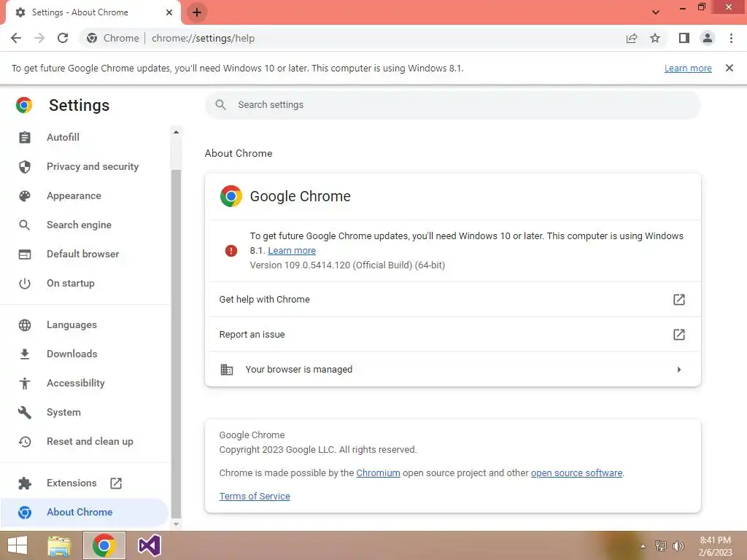Reload the page with the refresh icon
The width and height of the screenshot is (747, 560).
[63, 38]
